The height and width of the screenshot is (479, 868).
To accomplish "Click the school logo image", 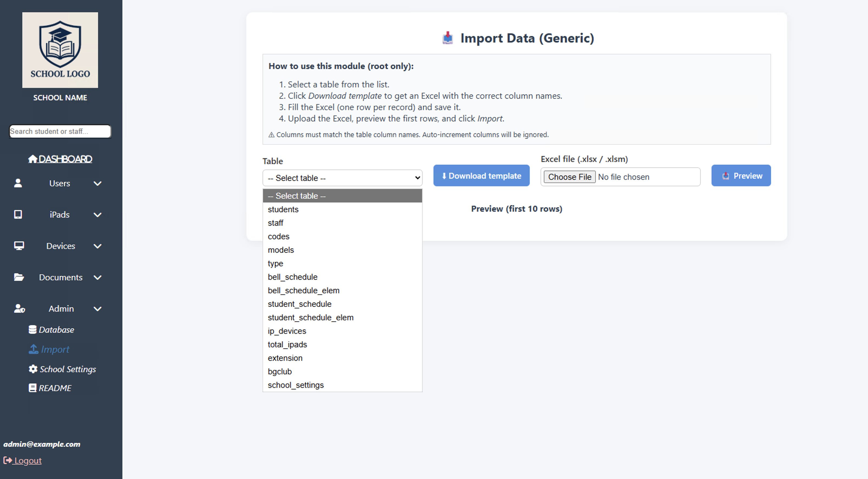I will (x=60, y=50).
